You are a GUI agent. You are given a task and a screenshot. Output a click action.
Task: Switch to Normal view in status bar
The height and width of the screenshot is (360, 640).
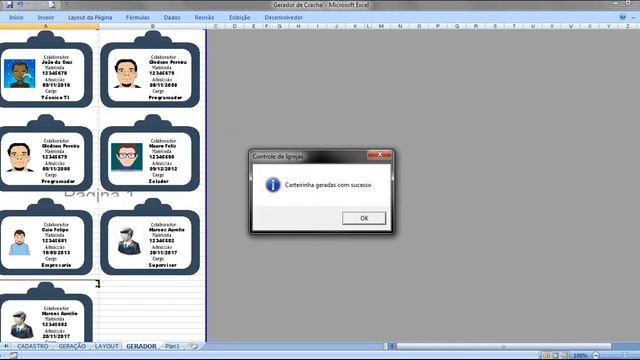(x=546, y=356)
